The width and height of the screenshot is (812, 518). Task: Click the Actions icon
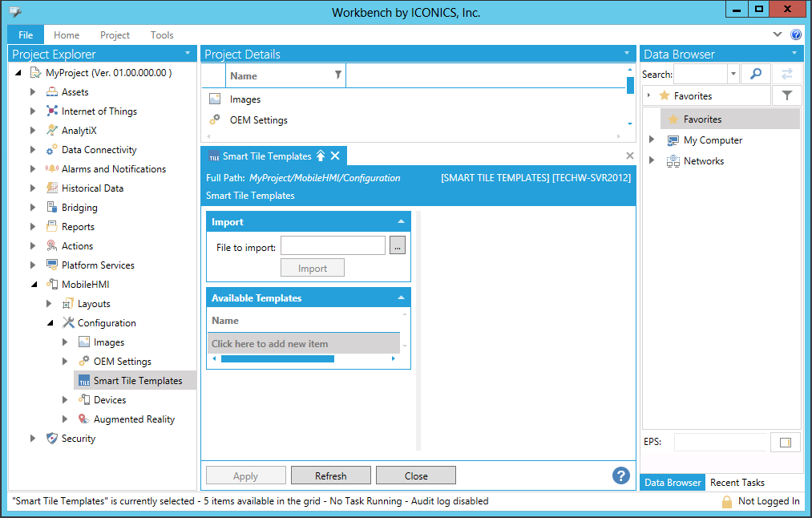(52, 245)
